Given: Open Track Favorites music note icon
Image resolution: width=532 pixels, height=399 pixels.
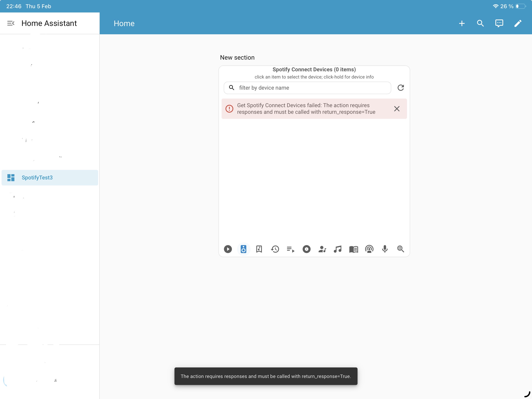Looking at the screenshot, I should (x=338, y=249).
